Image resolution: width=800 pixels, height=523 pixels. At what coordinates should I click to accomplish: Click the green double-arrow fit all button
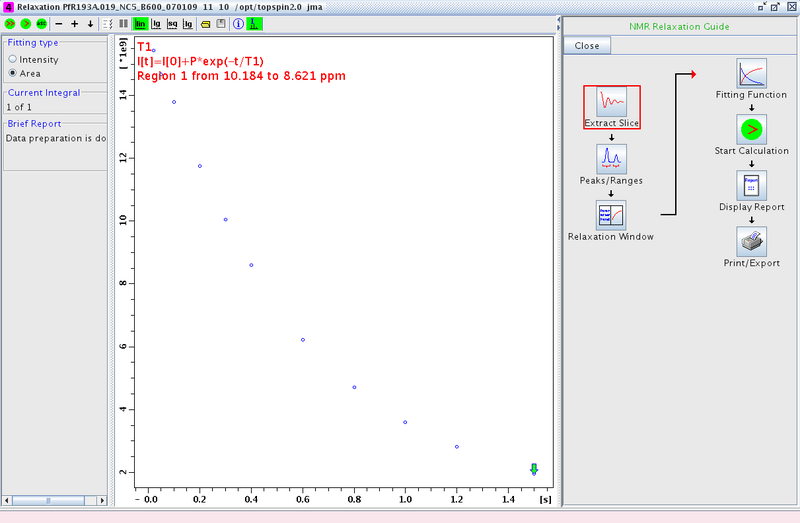coord(9,23)
